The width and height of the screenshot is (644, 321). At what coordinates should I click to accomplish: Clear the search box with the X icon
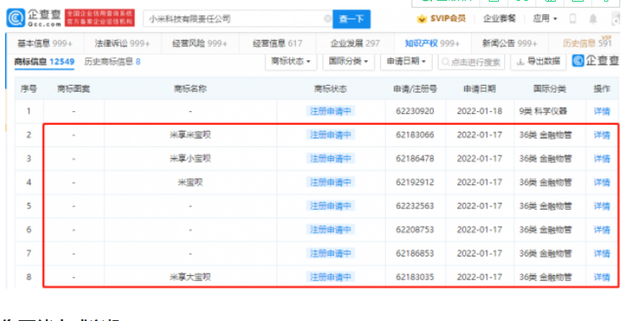coord(328,19)
